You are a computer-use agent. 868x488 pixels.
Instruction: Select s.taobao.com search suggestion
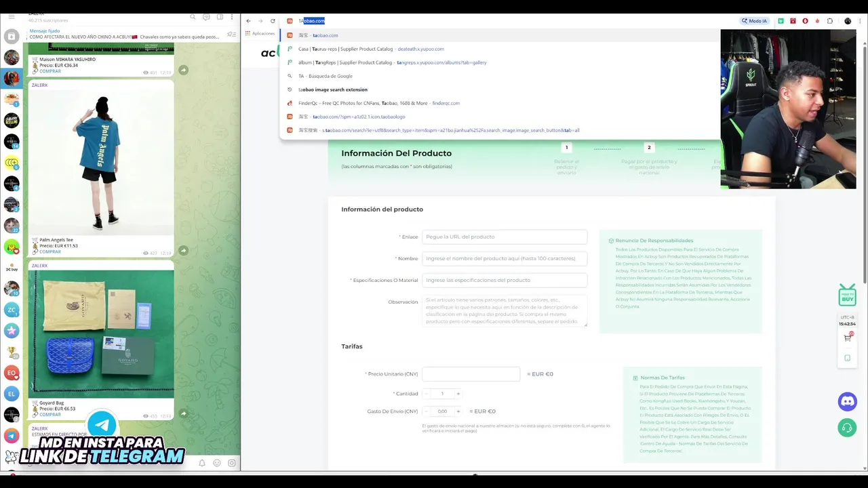(x=500, y=130)
